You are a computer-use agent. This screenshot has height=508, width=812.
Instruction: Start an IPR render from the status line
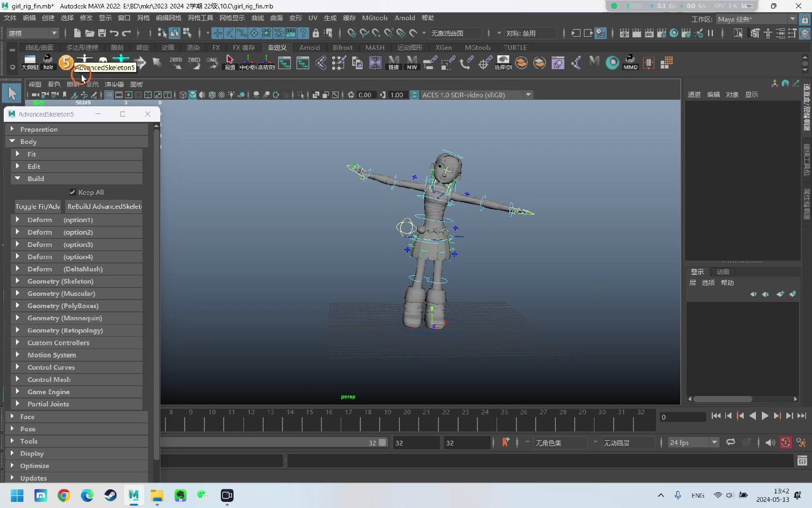point(649,33)
